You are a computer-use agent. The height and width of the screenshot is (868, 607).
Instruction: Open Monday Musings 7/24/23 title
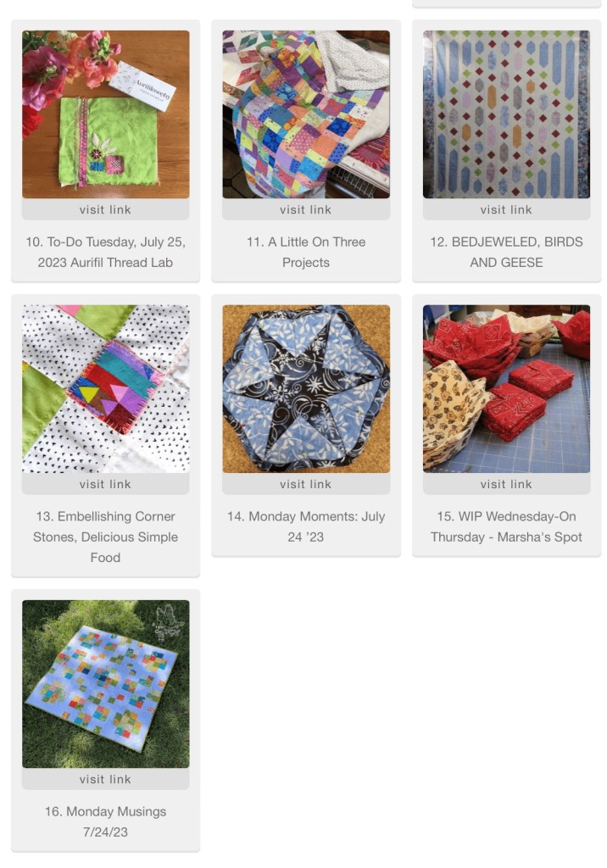click(x=105, y=821)
